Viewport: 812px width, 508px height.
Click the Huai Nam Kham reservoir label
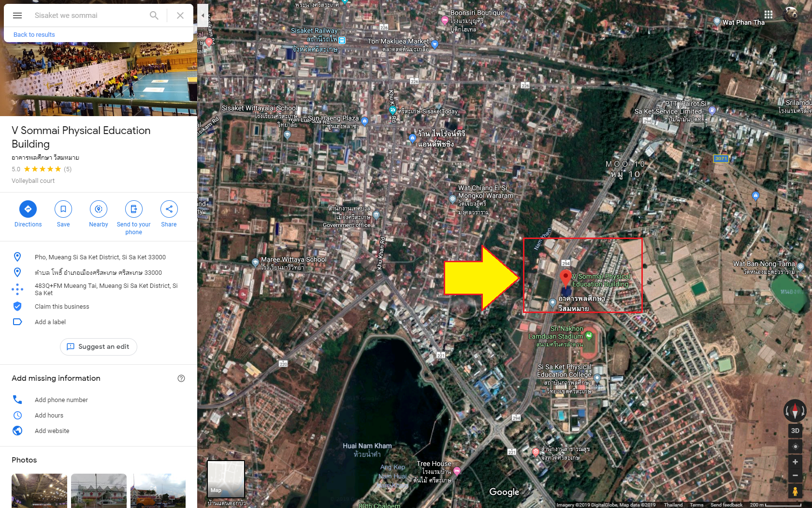[367, 450]
